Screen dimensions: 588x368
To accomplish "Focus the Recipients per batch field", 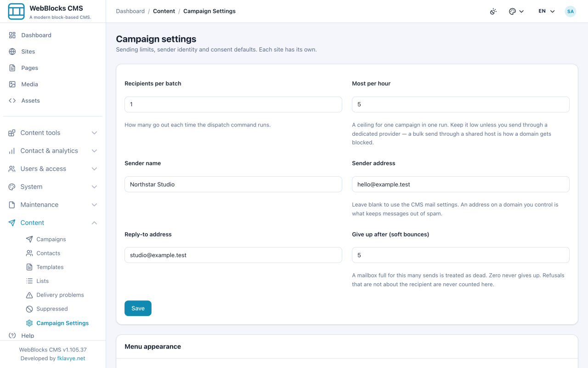I will (x=233, y=104).
